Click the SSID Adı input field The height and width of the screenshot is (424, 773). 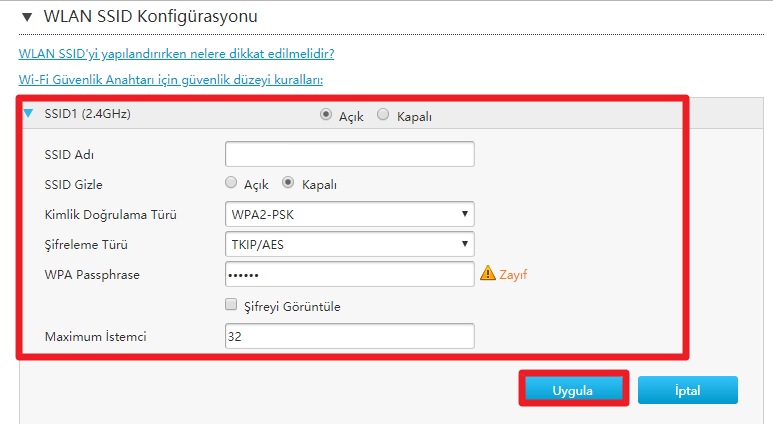click(x=350, y=154)
